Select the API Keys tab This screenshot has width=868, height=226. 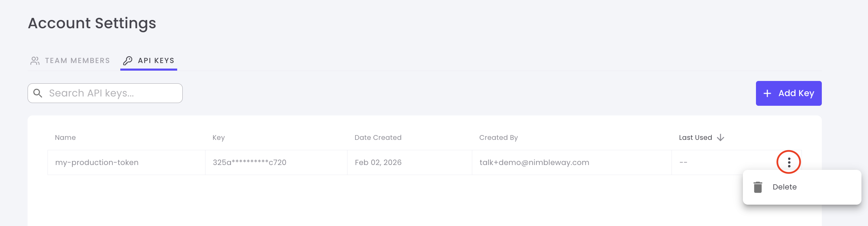click(x=156, y=61)
